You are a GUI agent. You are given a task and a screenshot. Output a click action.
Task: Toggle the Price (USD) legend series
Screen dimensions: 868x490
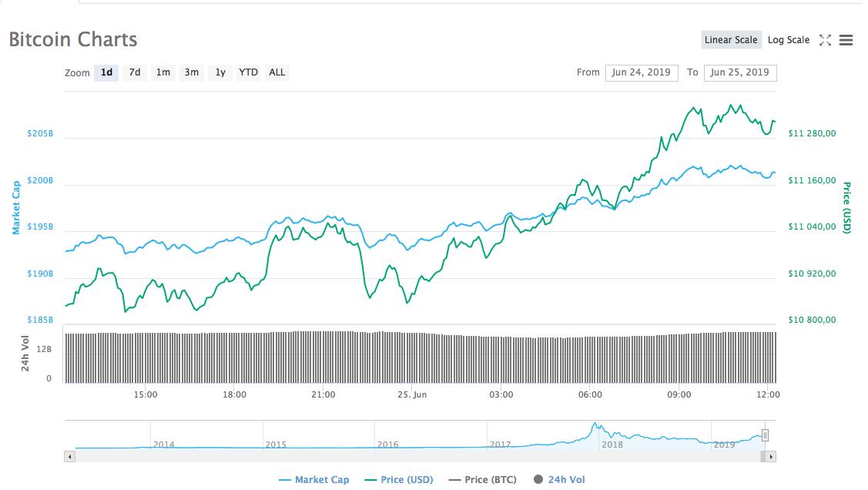(399, 479)
